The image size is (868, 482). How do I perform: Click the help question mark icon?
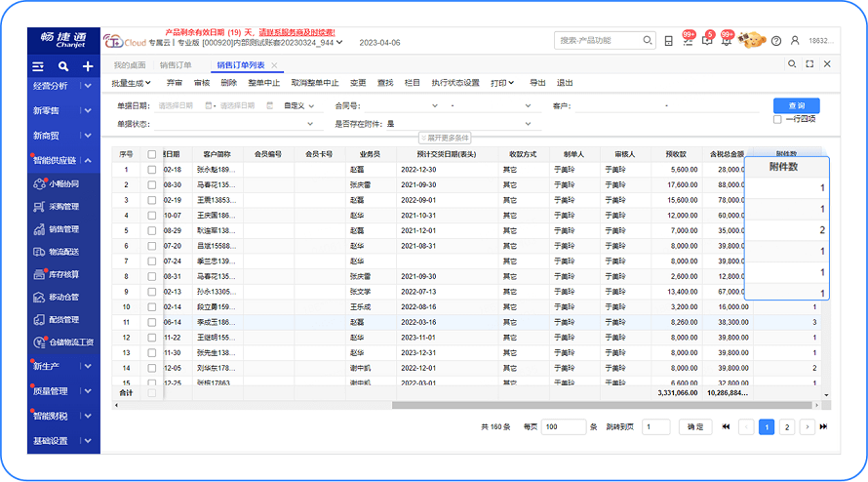775,41
